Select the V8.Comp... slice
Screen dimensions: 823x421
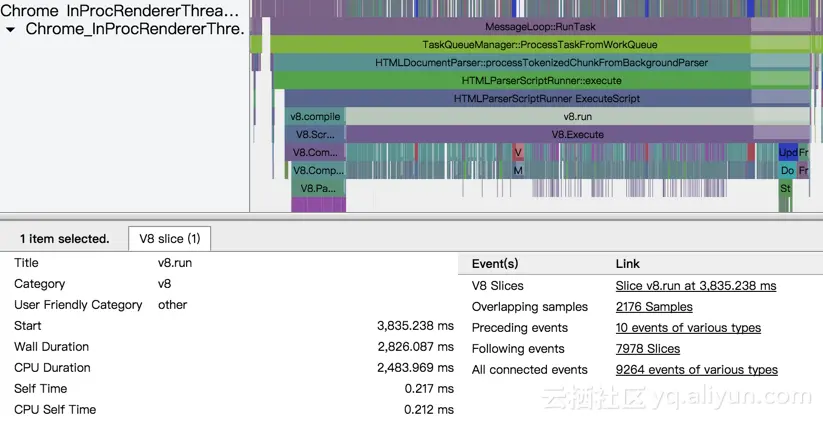[318, 170]
